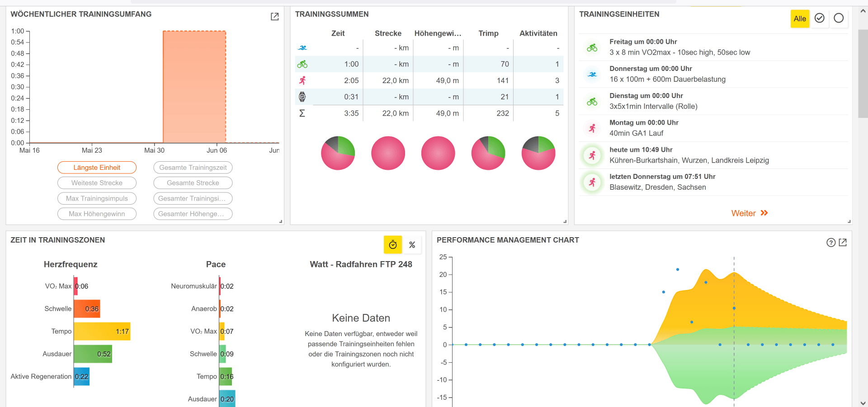Viewport: 868px width, 407px height.
Task: Click the total time cell 3:35
Action: pyautogui.click(x=338, y=113)
